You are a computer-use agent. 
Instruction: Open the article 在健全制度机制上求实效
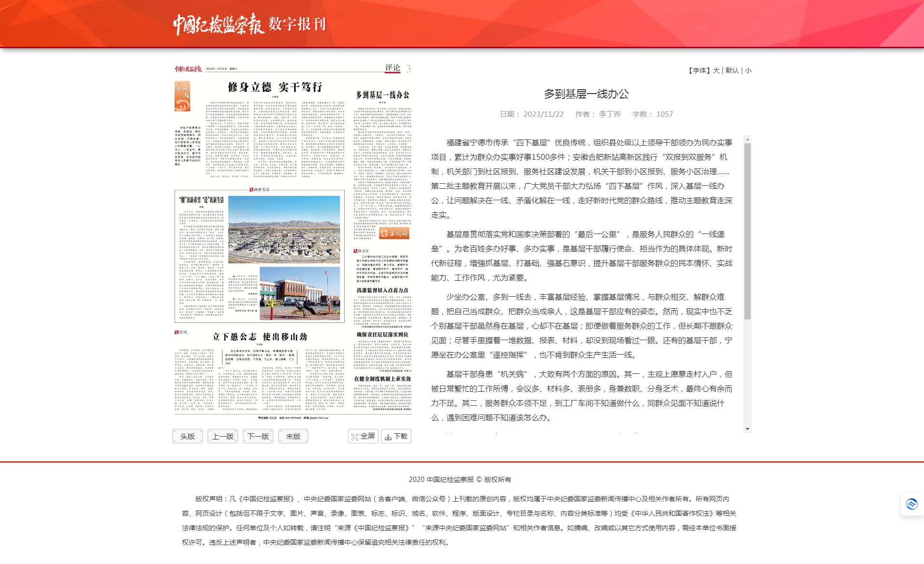(x=382, y=379)
